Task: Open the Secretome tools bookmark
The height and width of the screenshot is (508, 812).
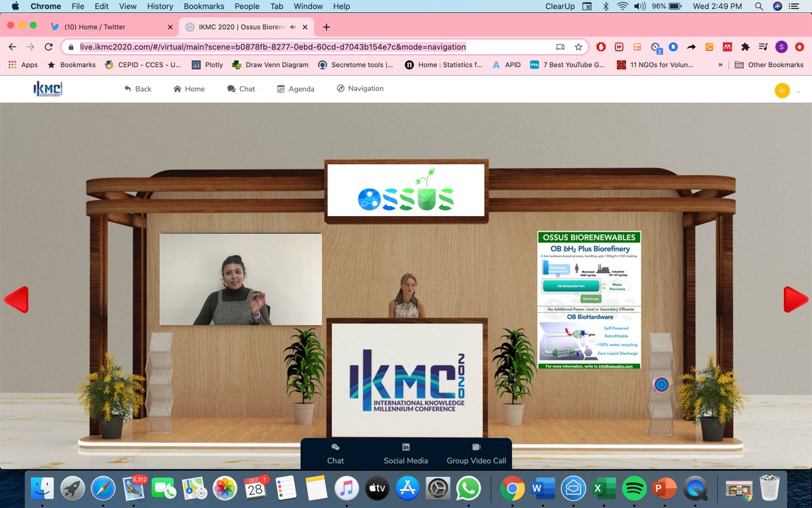Action: (355, 65)
